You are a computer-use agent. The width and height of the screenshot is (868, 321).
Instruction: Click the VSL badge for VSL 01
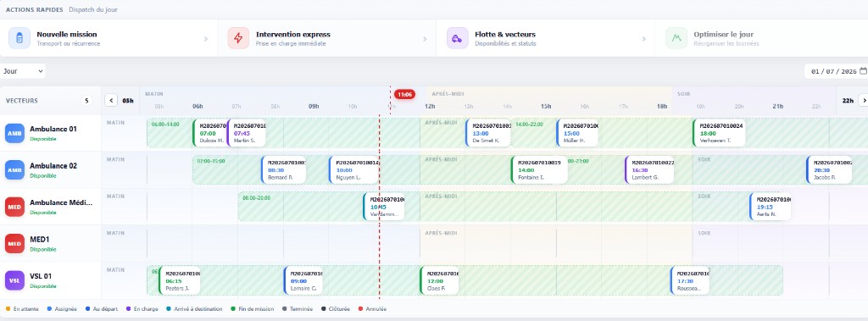15,280
